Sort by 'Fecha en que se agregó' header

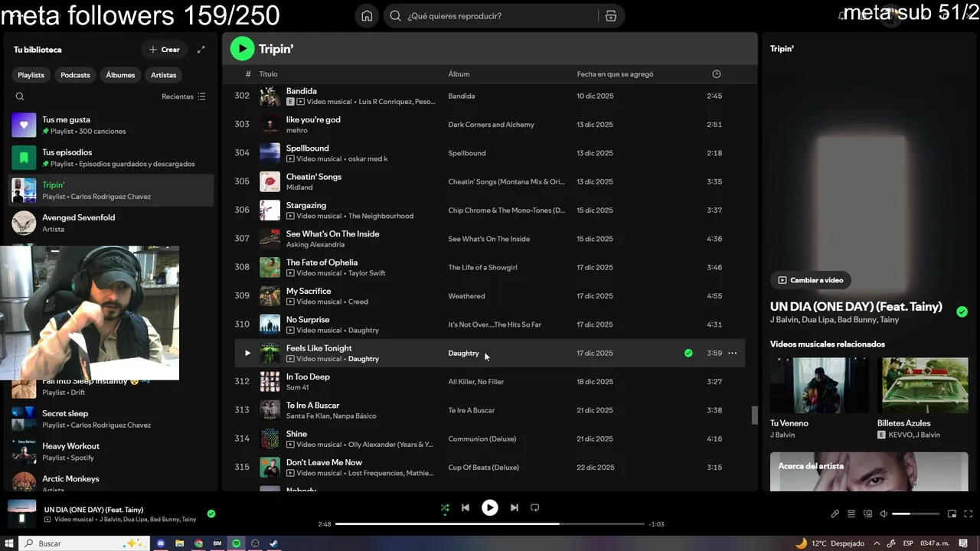pos(615,74)
